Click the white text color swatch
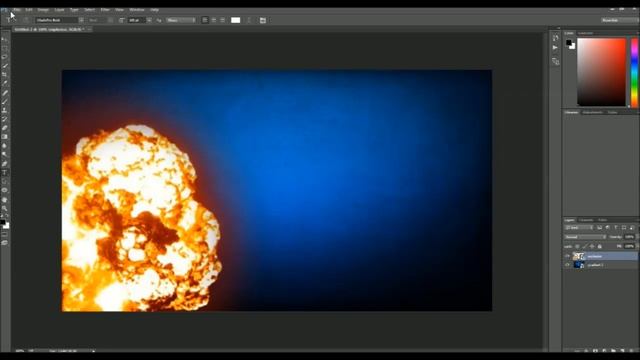This screenshot has height=360, width=640. coord(236,20)
